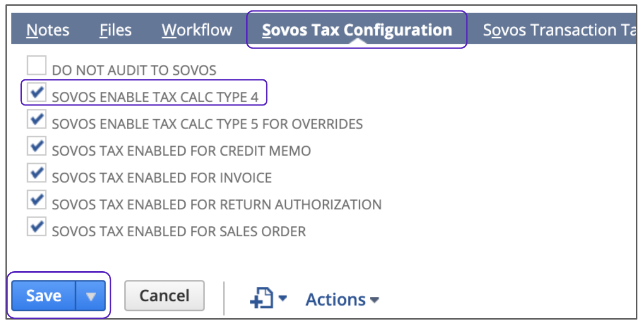This screenshot has height=327, width=644.
Task: Toggle Sovos Tax For Return Authorization checkbox
Action: [37, 200]
